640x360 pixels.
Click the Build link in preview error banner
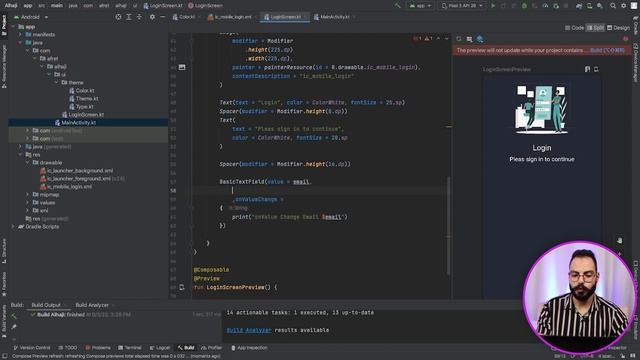(607, 50)
